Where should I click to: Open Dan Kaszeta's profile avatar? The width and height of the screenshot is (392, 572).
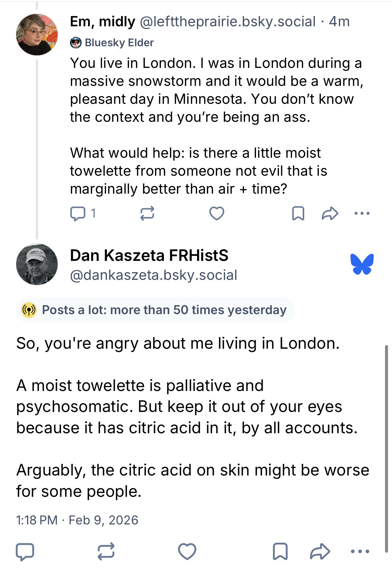pos(37,264)
